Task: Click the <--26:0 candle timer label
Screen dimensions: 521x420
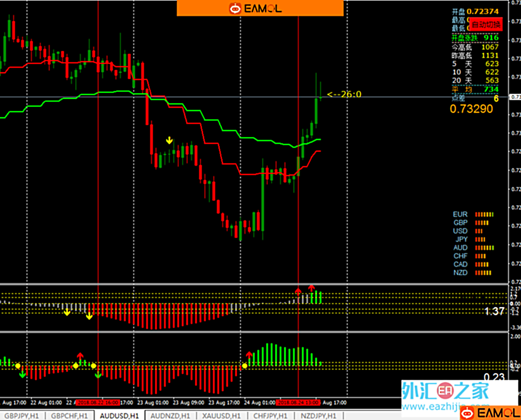Action: click(x=344, y=94)
